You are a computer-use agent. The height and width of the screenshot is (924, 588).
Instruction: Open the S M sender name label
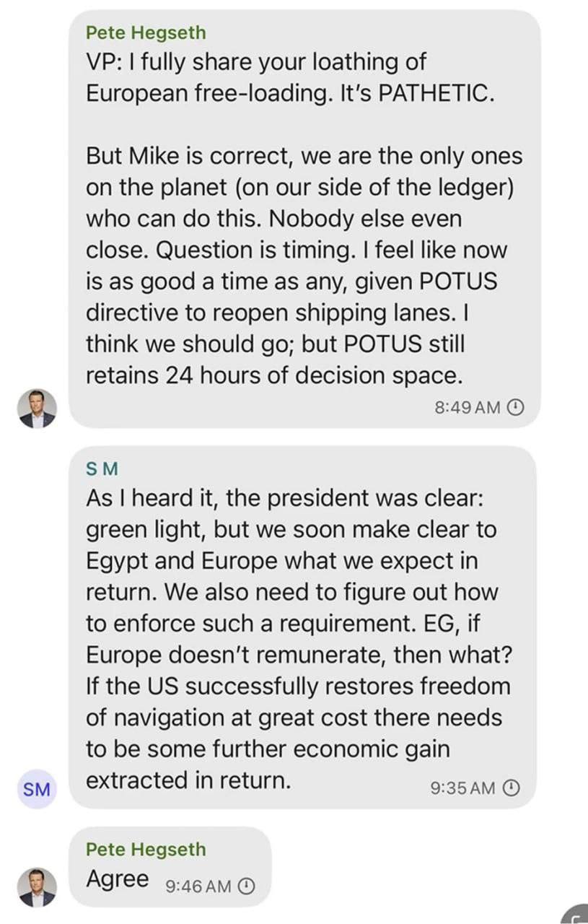(102, 468)
